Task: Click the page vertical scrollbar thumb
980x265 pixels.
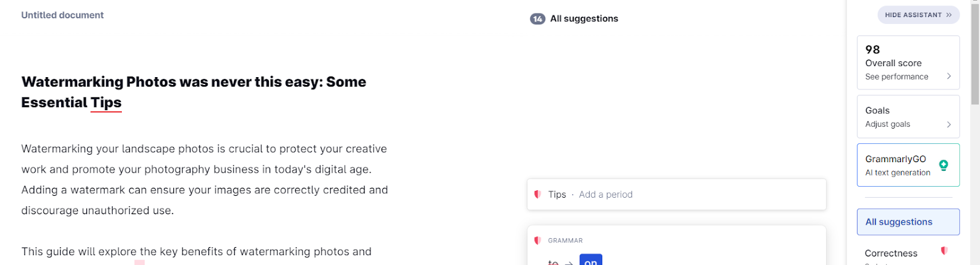Action: point(975,55)
